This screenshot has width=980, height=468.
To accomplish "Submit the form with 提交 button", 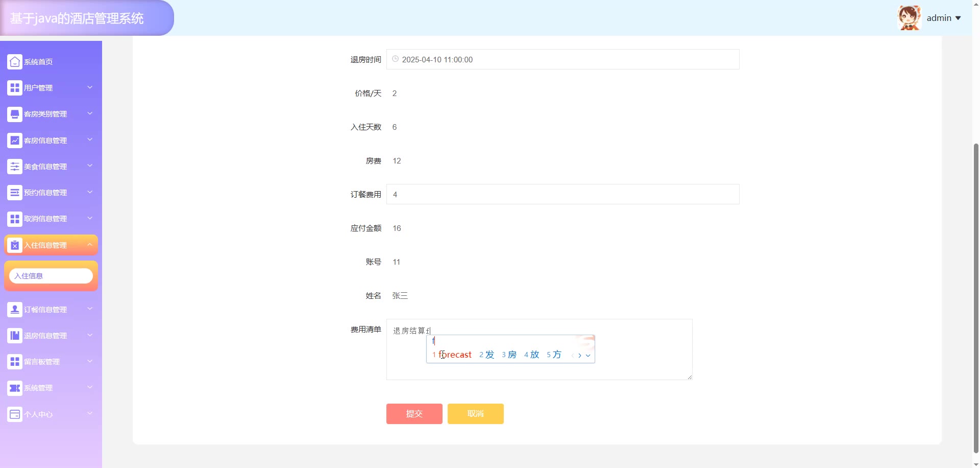I will [414, 414].
